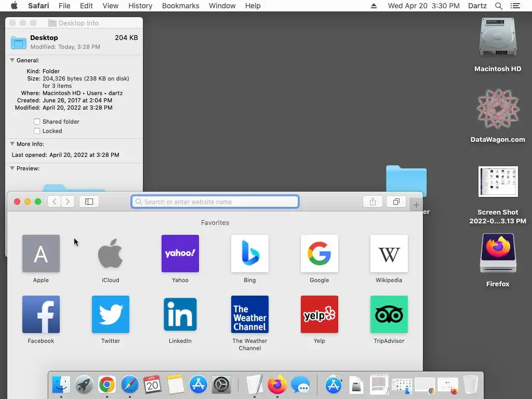Open the Apple favorite tile

(41, 254)
